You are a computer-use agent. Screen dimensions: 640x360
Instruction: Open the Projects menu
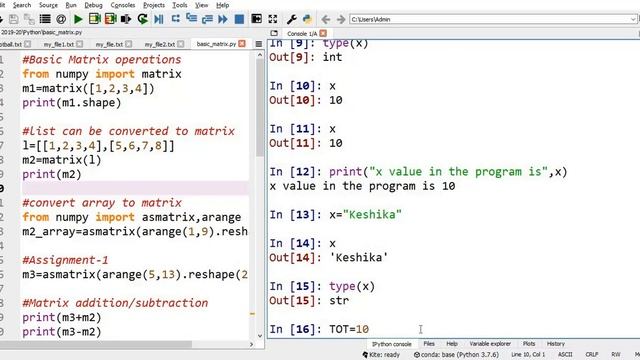click(154, 5)
